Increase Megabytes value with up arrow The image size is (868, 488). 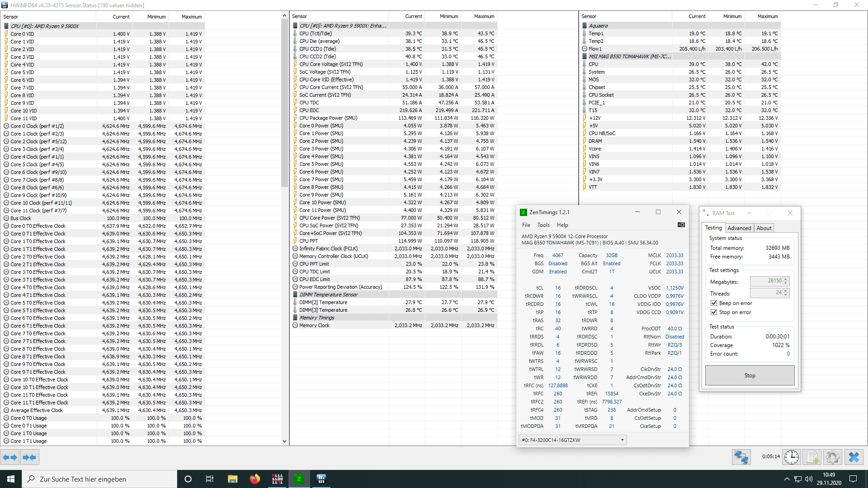click(786, 279)
